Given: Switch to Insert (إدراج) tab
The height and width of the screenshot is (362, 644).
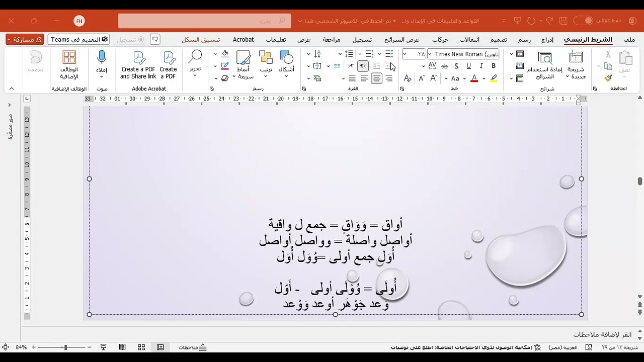Looking at the screenshot, I should click(x=547, y=40).
